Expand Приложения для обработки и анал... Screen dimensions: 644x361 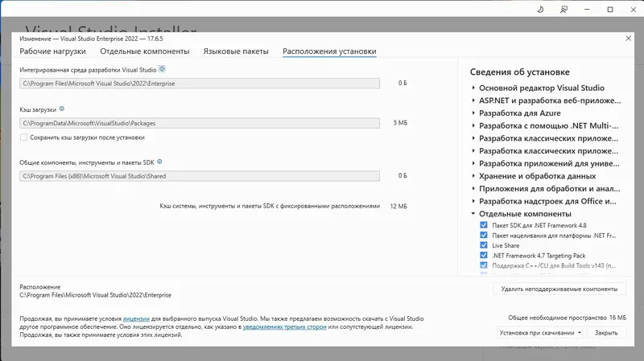(473, 189)
